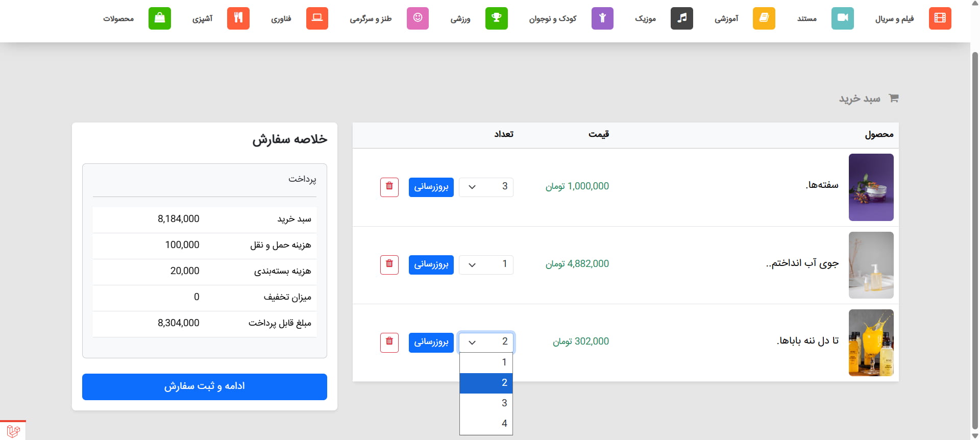This screenshot has width=980, height=440.
Task: Open the green products shopping bag icon
Action: point(159,18)
